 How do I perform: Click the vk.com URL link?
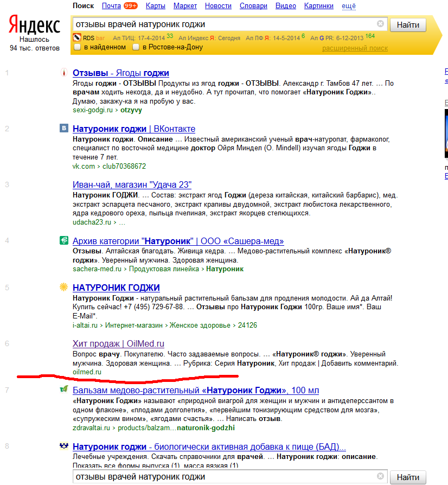[x=84, y=166]
